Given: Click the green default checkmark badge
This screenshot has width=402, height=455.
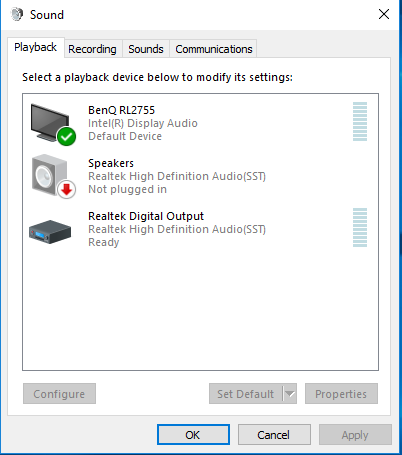Looking at the screenshot, I should 66,136.
